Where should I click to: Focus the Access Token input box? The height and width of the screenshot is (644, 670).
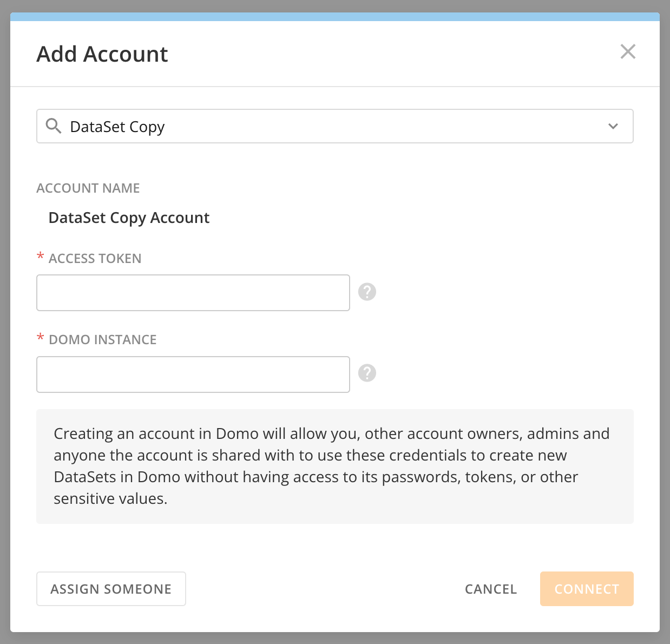[x=193, y=293]
